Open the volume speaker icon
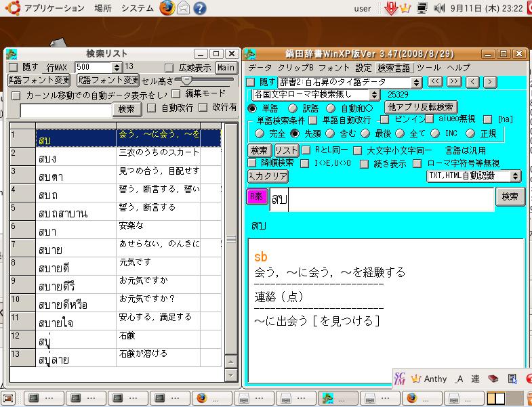 click(x=438, y=9)
